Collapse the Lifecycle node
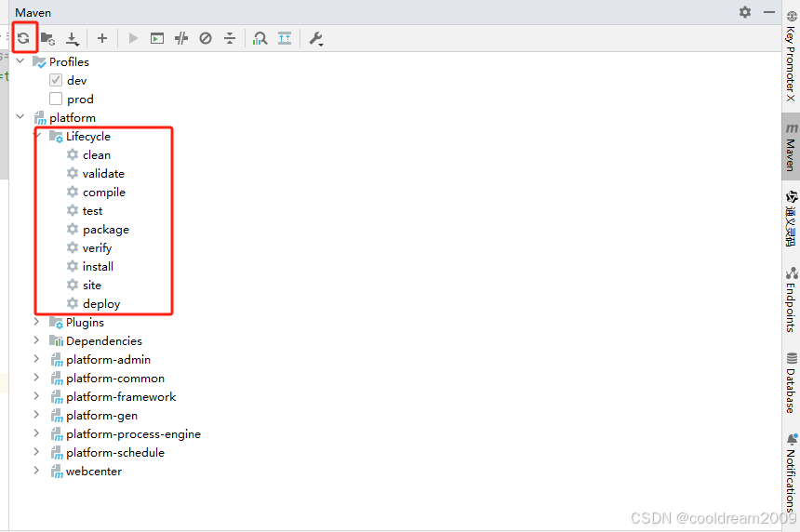The width and height of the screenshot is (800, 532). point(38,136)
